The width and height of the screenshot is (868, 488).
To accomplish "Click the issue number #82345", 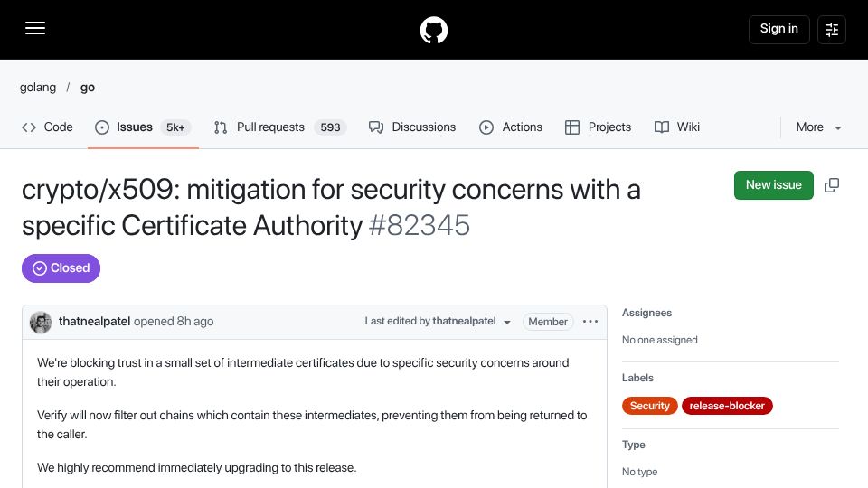I will pyautogui.click(x=419, y=226).
